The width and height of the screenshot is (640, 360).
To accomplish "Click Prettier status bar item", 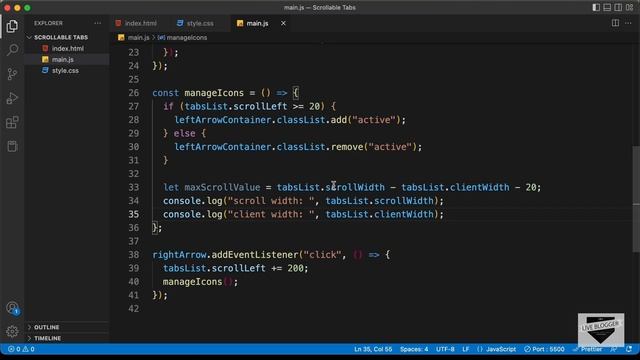I will (588, 349).
